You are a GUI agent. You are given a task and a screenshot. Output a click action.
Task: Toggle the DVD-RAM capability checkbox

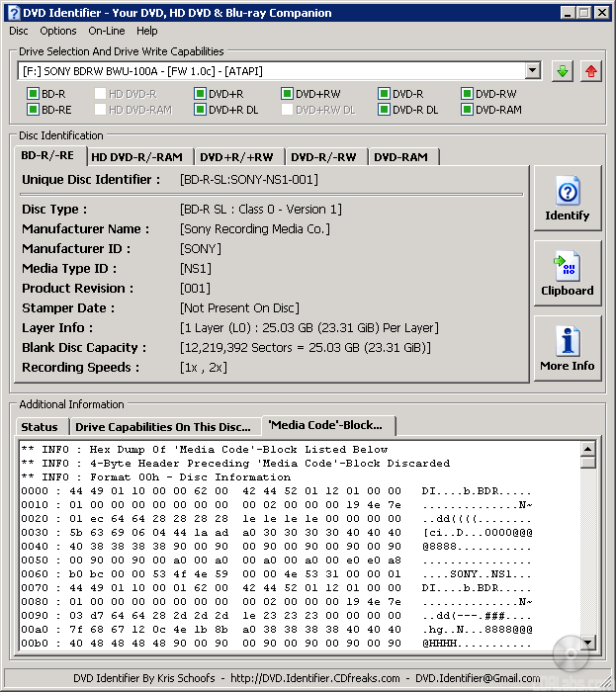tap(467, 110)
